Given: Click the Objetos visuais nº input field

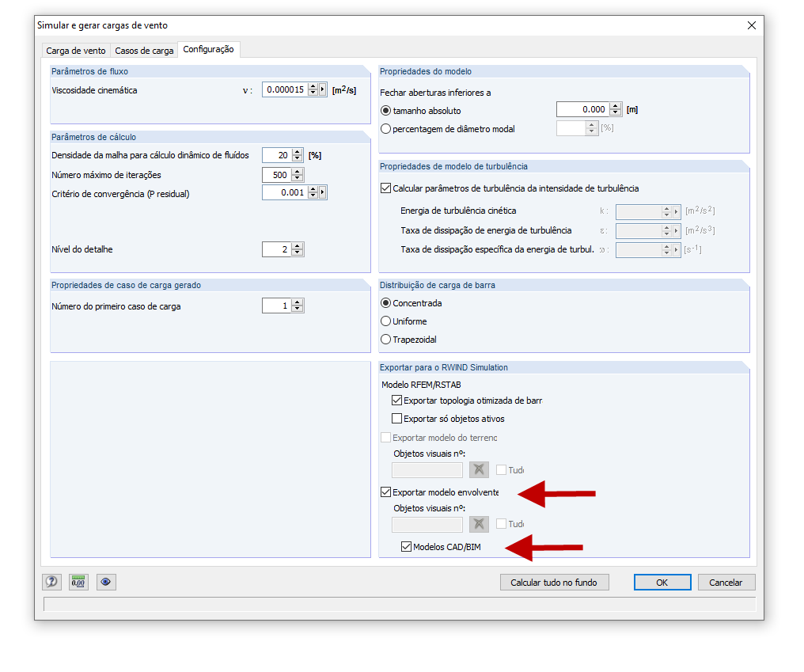Looking at the screenshot, I should tap(427, 524).
